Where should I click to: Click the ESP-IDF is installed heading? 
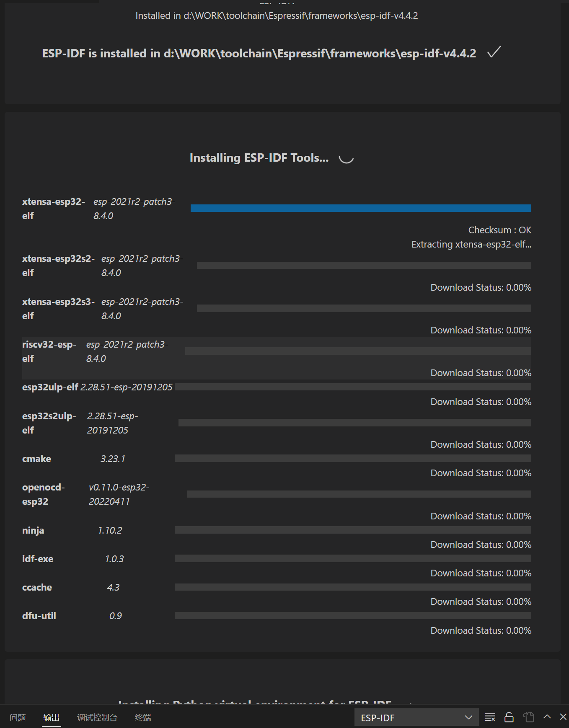click(259, 53)
